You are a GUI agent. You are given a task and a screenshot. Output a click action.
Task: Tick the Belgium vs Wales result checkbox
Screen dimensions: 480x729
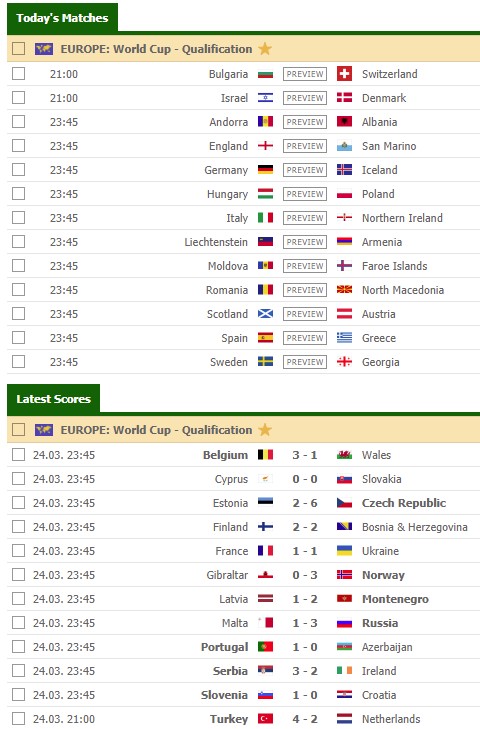click(x=19, y=455)
